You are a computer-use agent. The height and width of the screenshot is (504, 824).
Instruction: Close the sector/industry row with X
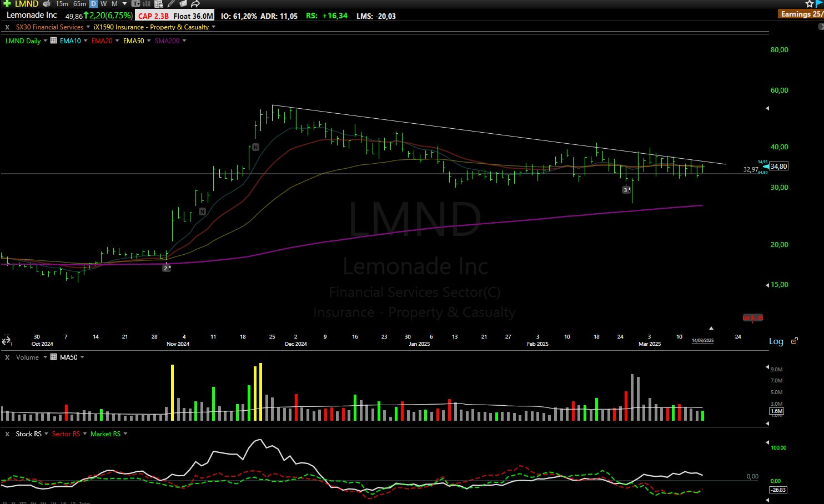click(x=7, y=27)
